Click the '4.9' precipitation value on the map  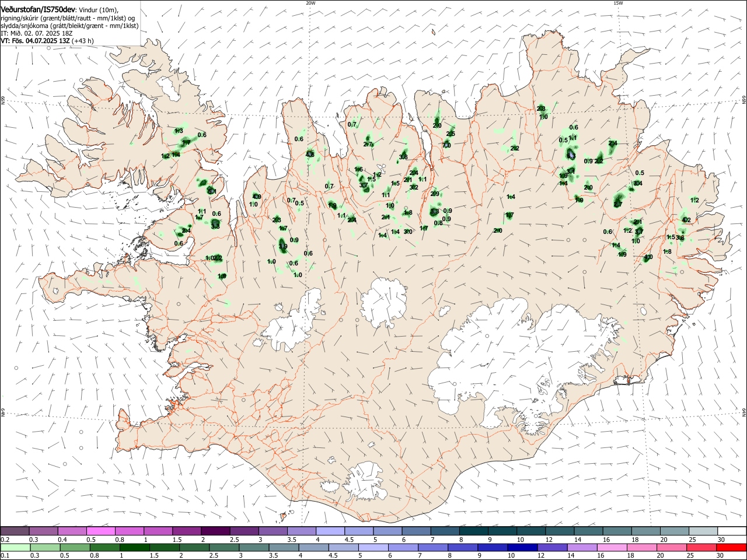[x=256, y=197]
